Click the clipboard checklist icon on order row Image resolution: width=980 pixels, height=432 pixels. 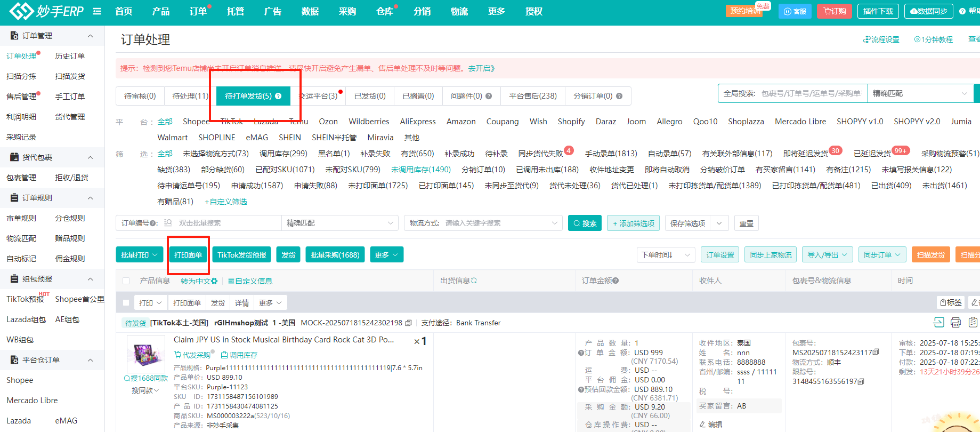coord(973,322)
